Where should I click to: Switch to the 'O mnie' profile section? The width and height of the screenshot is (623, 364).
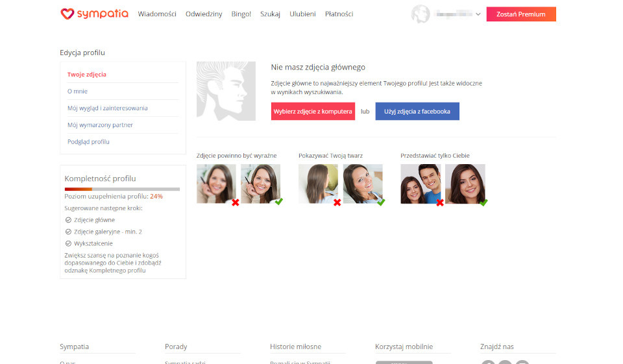pos(77,91)
